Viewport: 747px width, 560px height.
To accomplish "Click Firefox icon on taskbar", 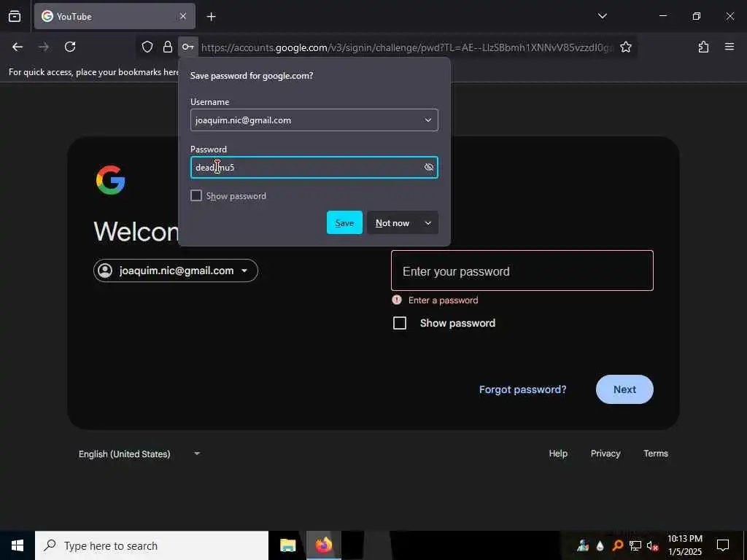I will pyautogui.click(x=323, y=545).
